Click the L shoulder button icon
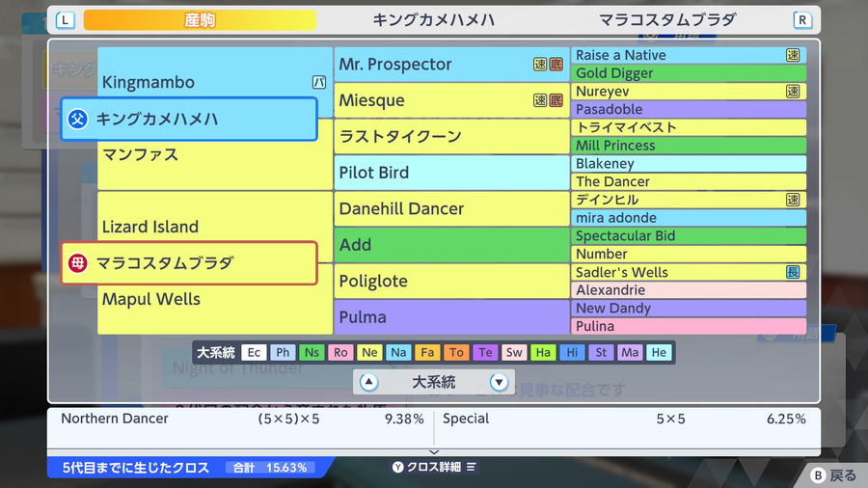 65,20
